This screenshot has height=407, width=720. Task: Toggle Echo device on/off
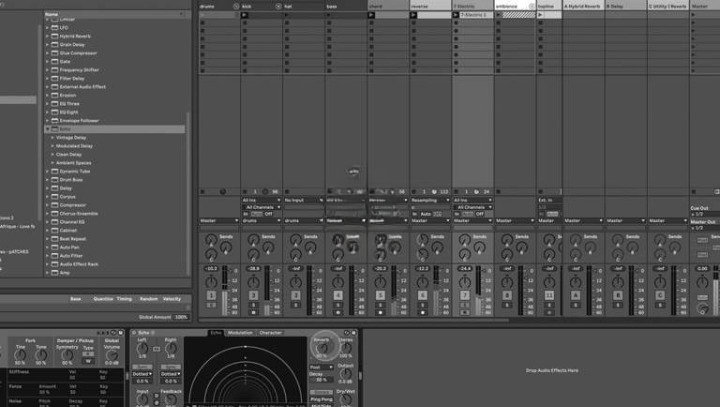click(134, 333)
